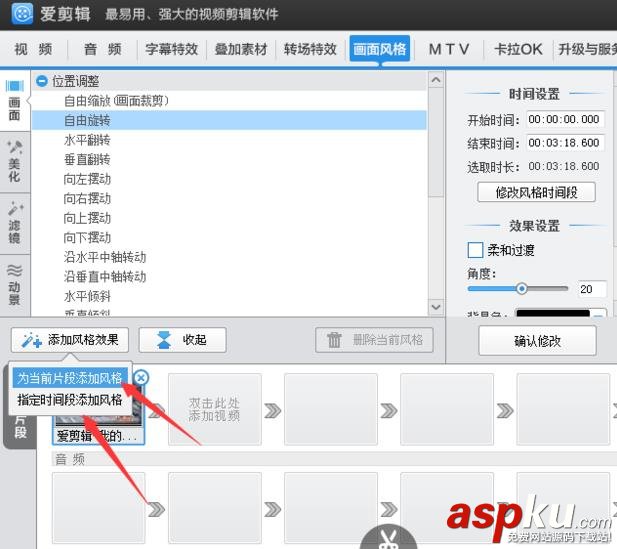This screenshot has height=549, width=617.
Task: Click the 爱剪辑 app logo icon
Action: click(x=22, y=14)
